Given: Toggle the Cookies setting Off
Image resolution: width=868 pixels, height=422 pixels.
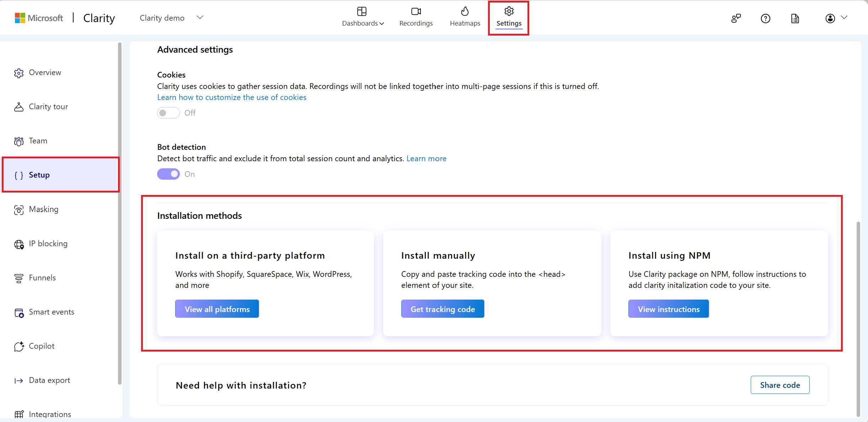Looking at the screenshot, I should coord(168,113).
